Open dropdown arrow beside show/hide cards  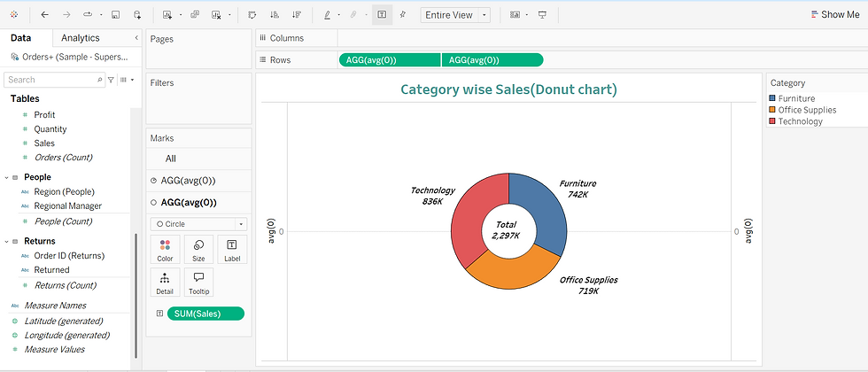point(527,15)
